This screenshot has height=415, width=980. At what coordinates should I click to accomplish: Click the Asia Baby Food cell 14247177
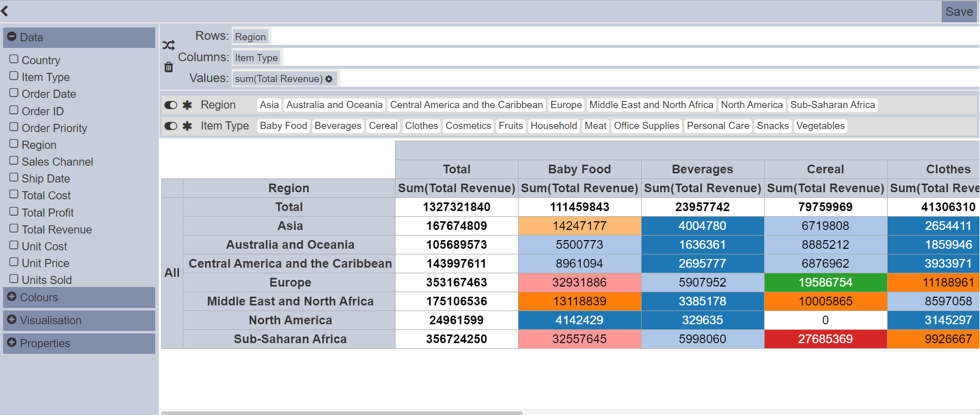(x=579, y=226)
